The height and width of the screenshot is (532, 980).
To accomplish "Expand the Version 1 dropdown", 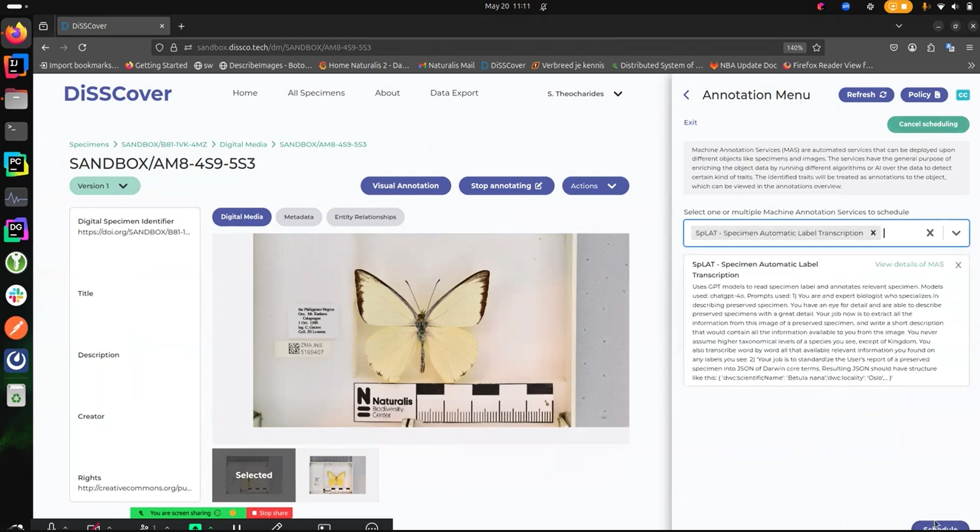I will coord(104,186).
